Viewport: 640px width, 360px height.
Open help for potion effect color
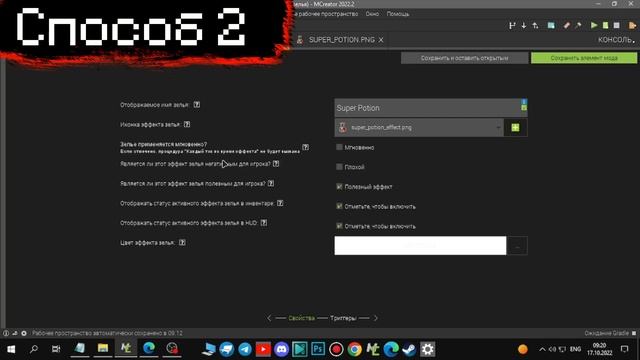[182, 242]
